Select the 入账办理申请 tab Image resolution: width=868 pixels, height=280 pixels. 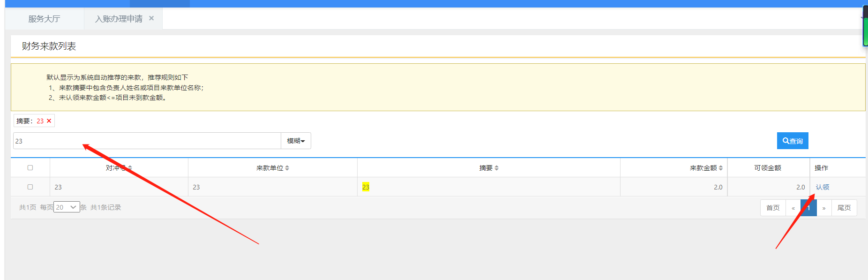(x=119, y=19)
